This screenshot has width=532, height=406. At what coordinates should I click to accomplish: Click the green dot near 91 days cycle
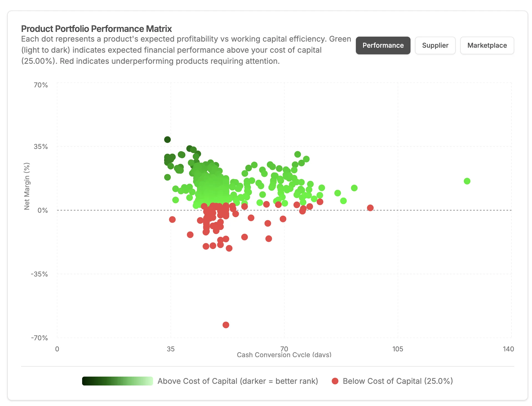tap(354, 188)
